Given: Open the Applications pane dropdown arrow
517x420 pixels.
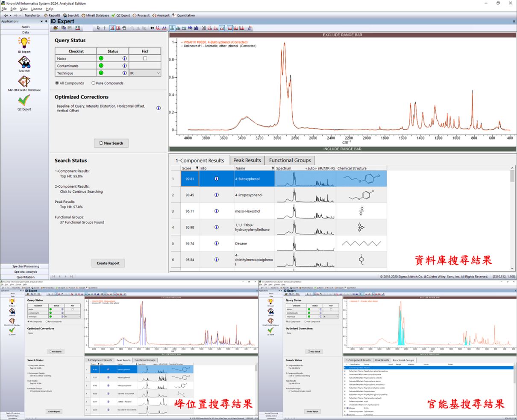Looking at the screenshot, I should coord(41,21).
